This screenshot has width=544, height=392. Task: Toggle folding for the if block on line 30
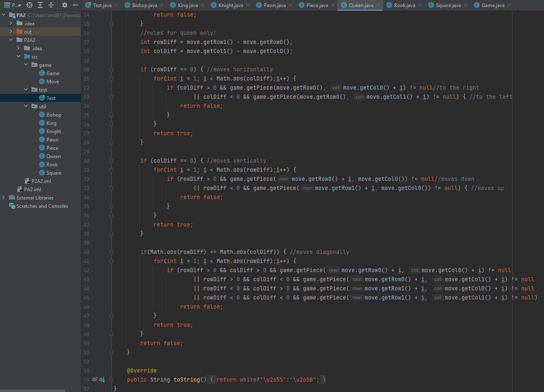coord(111,161)
